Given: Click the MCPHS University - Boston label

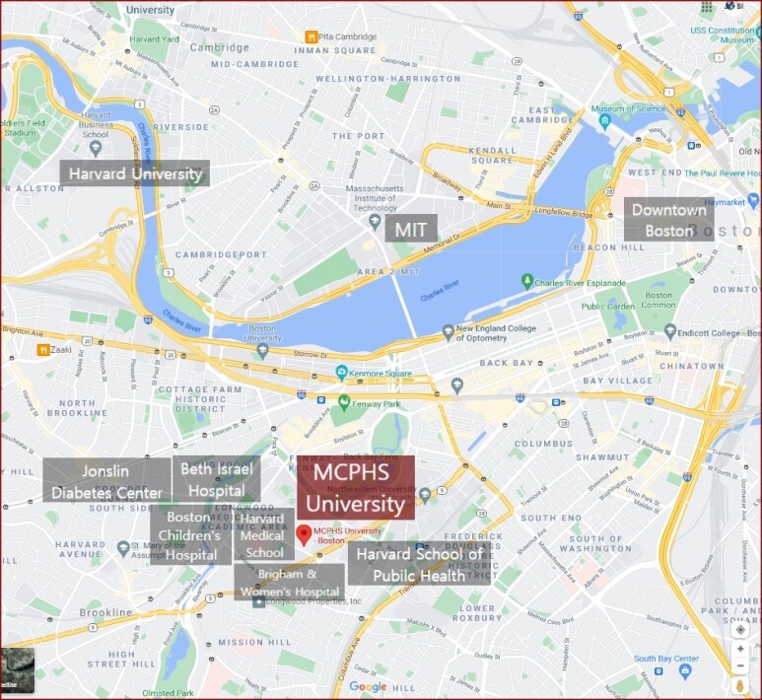Looking at the screenshot, I should [347, 535].
